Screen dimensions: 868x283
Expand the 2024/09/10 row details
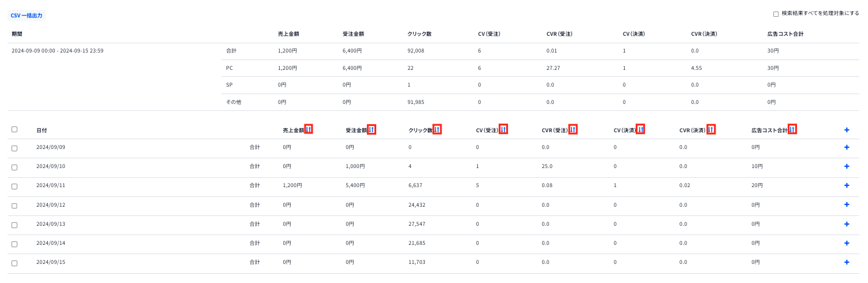click(847, 166)
